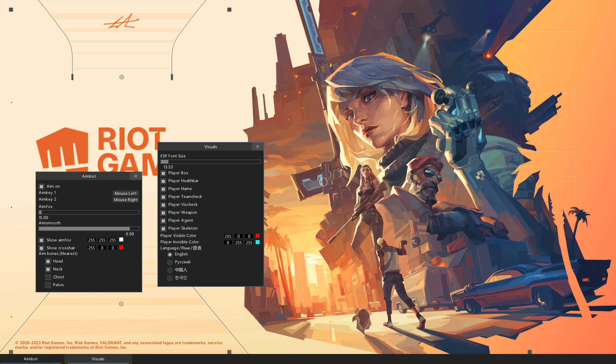The height and width of the screenshot is (364, 616).
Task: Switch to the Aimbot tab at bottom
Action: pyautogui.click(x=31, y=359)
